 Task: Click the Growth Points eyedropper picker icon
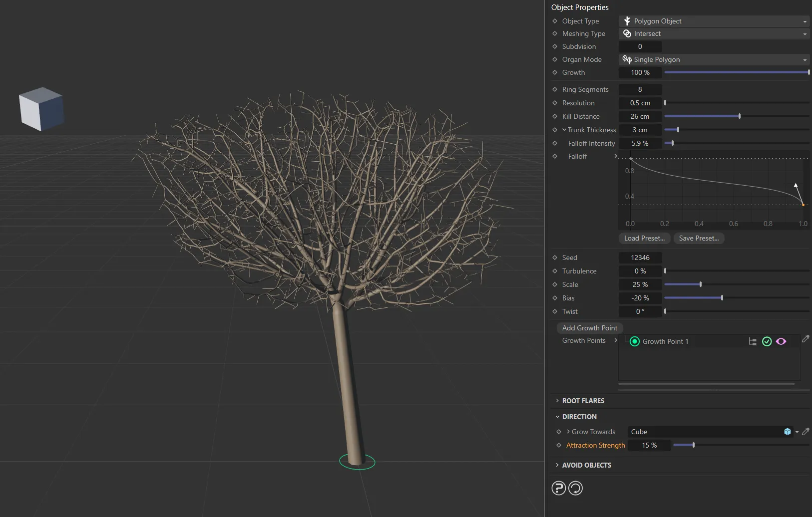[x=805, y=339]
